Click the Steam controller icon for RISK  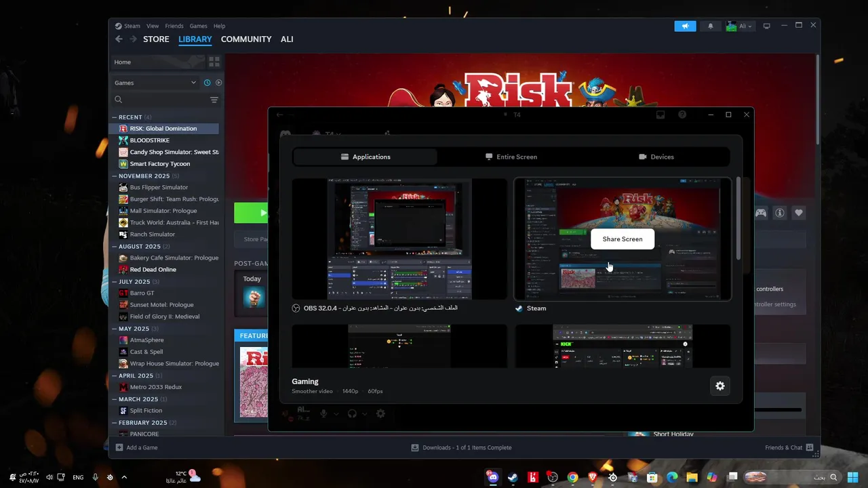click(x=762, y=213)
